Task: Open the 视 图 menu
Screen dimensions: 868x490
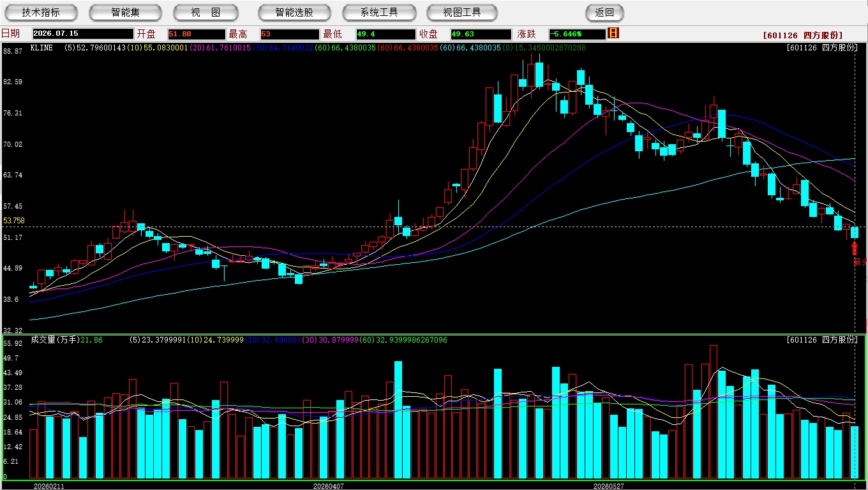Action: click(x=206, y=13)
